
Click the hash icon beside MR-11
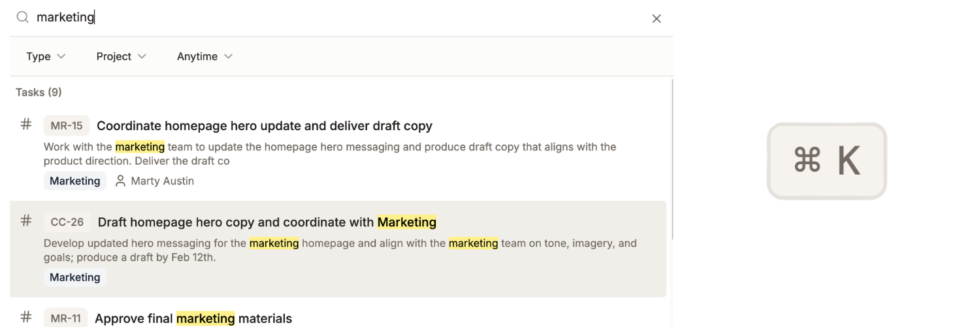26,317
